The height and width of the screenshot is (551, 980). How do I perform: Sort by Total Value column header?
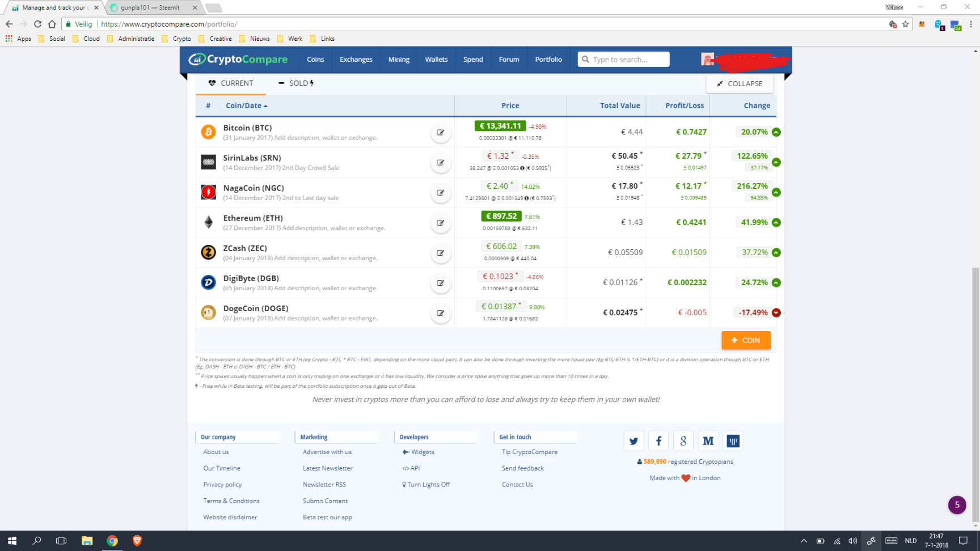pos(620,105)
